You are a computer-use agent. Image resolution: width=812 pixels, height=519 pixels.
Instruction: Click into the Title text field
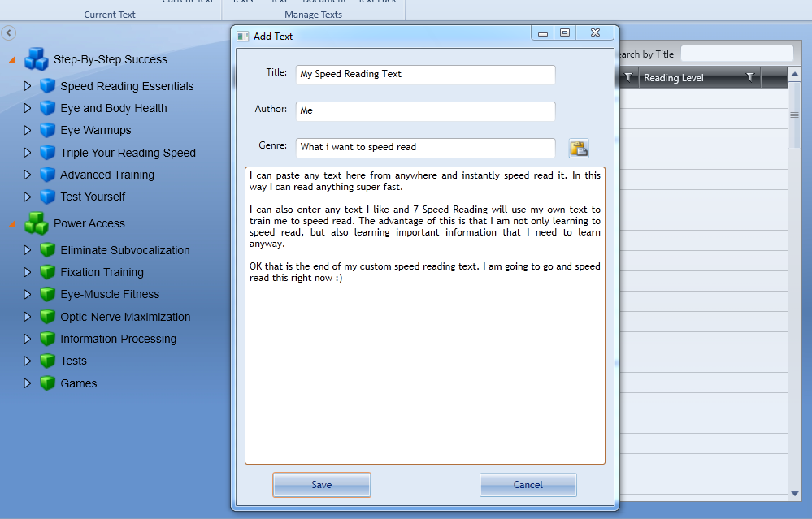(425, 74)
